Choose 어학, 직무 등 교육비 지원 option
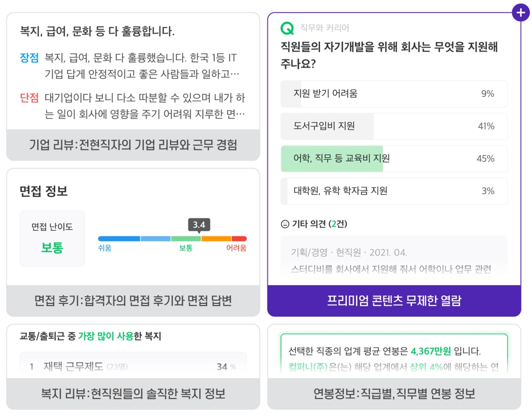Screen dimensions: 532x417 click(x=394, y=159)
